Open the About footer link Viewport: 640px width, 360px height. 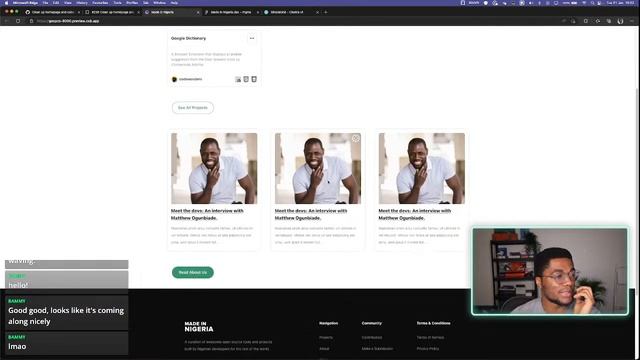324,349
